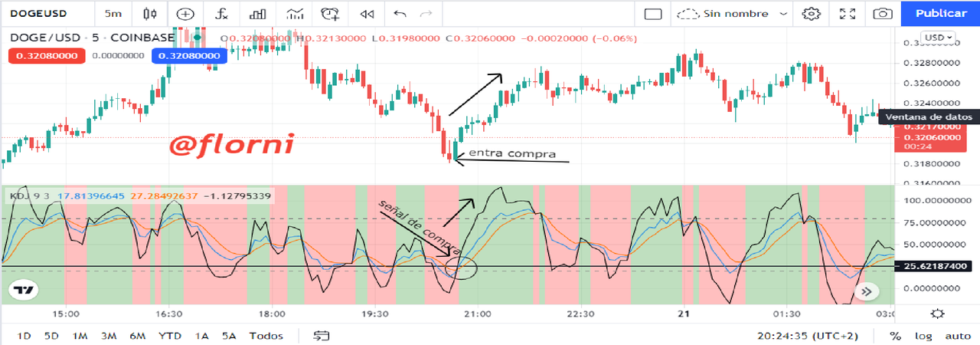Click the cloud save icon

tap(689, 14)
